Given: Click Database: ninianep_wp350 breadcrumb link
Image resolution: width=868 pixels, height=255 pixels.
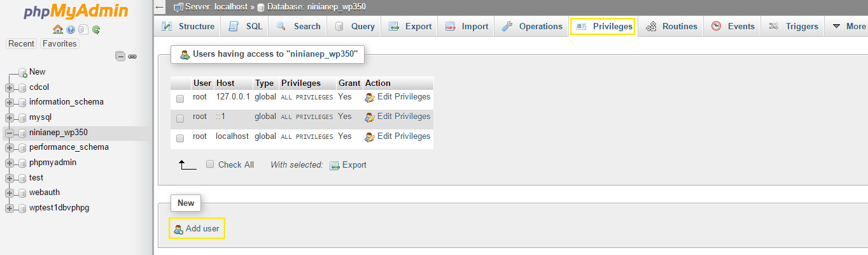Looking at the screenshot, I should coord(316,7).
